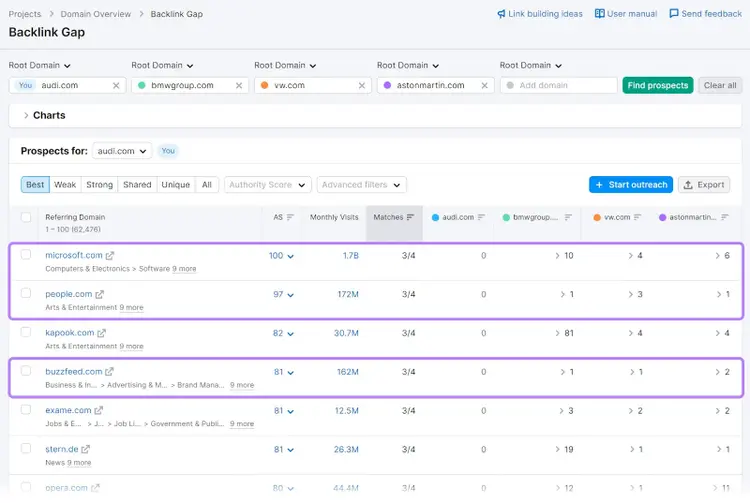
Task: Go to Domain Overview breadcrumb
Action: pos(96,14)
